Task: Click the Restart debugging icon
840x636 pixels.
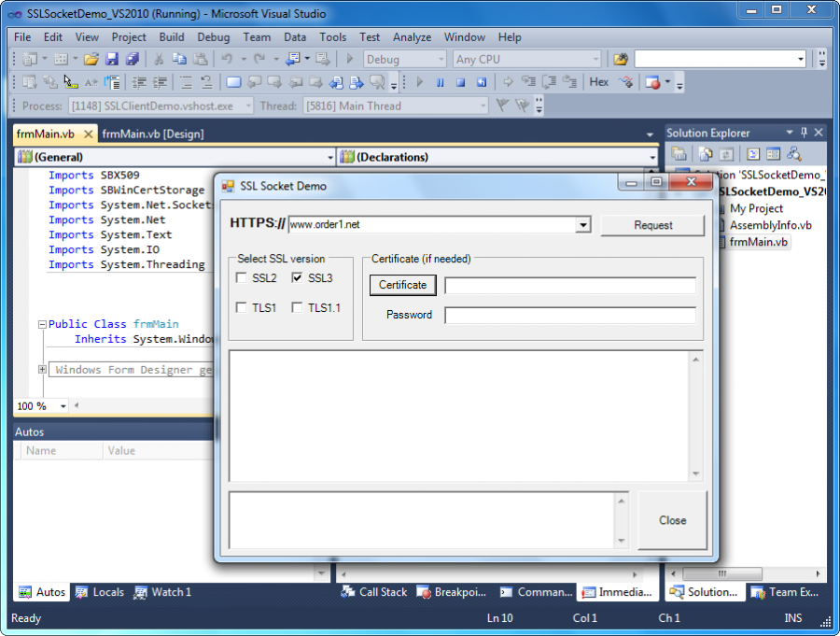Action: pyautogui.click(x=482, y=82)
